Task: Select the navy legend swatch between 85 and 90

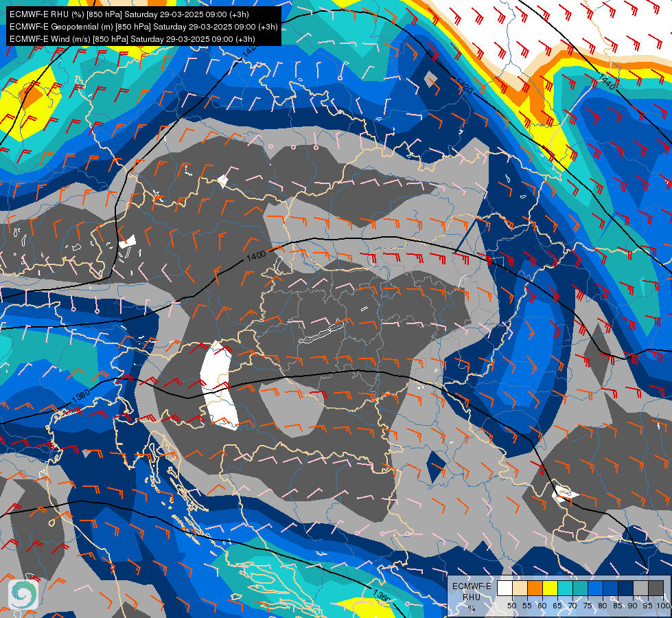Action: 626,588
